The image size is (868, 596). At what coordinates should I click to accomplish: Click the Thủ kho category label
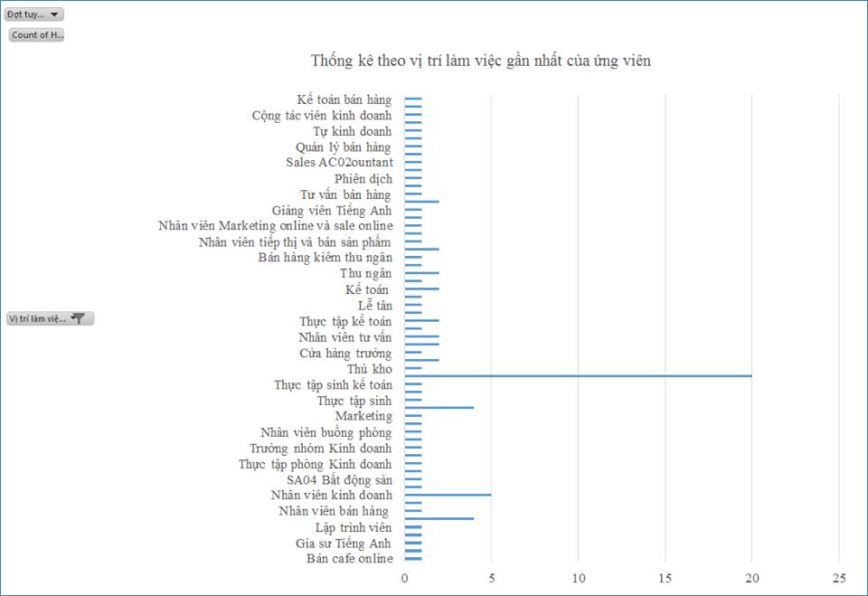[x=369, y=369]
